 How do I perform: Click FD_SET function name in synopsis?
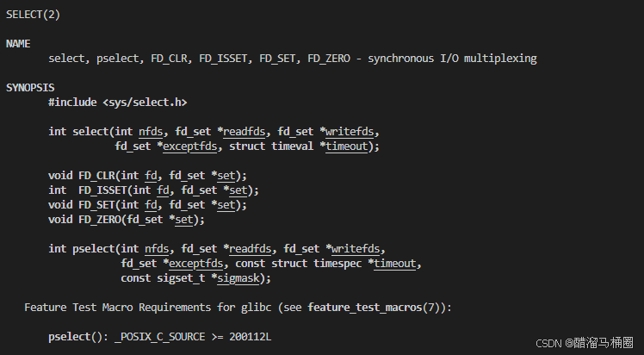[96, 205]
